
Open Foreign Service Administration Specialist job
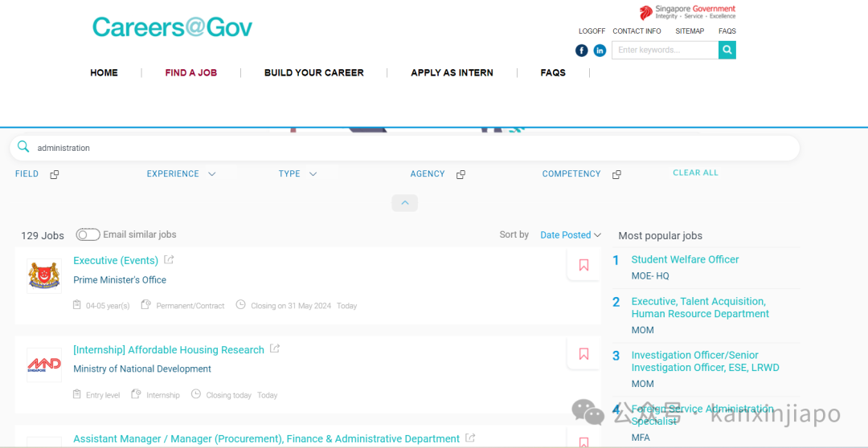pos(702,415)
